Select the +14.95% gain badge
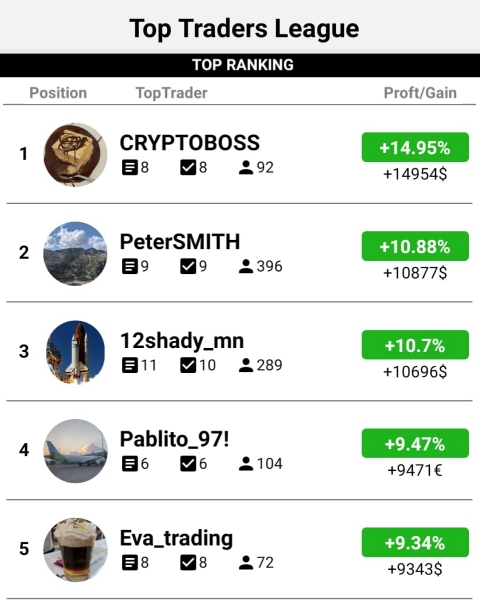 415,147
